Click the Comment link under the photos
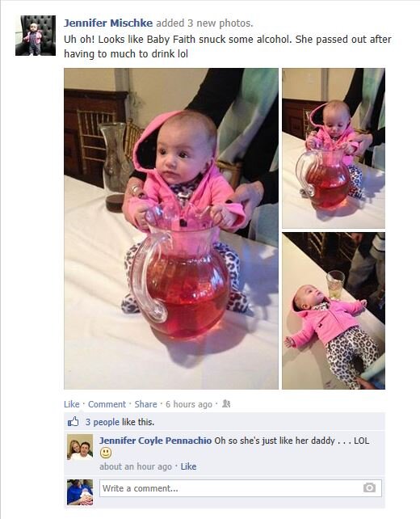 [107, 404]
